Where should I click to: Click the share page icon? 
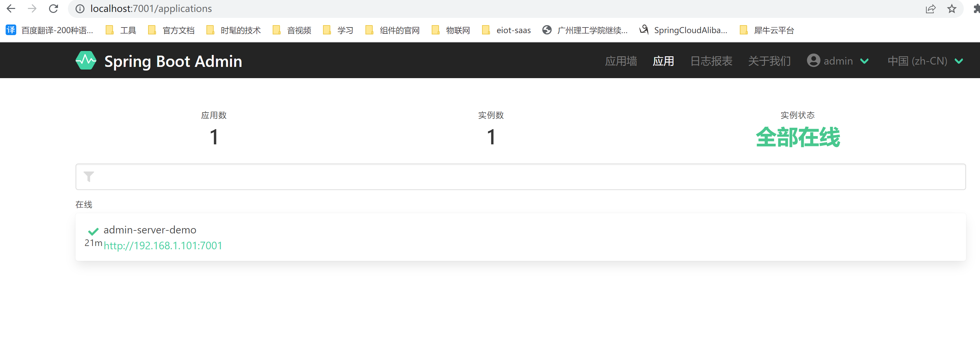point(930,9)
